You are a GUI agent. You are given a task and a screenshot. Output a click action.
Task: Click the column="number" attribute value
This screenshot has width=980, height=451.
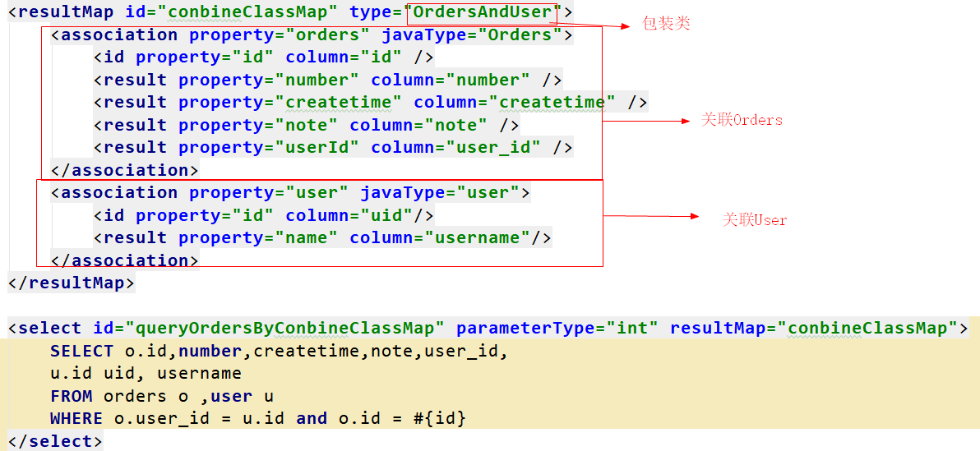pos(493,80)
